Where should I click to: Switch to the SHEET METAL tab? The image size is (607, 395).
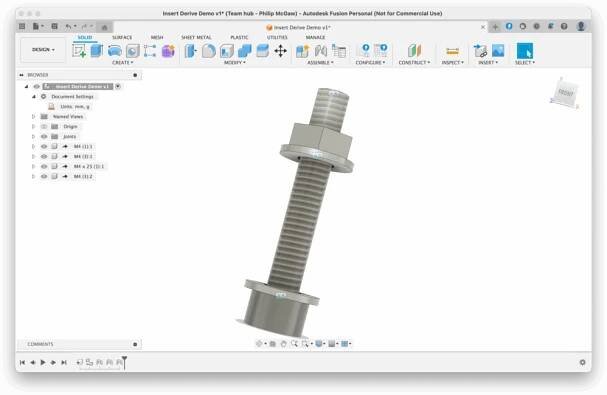click(x=196, y=38)
